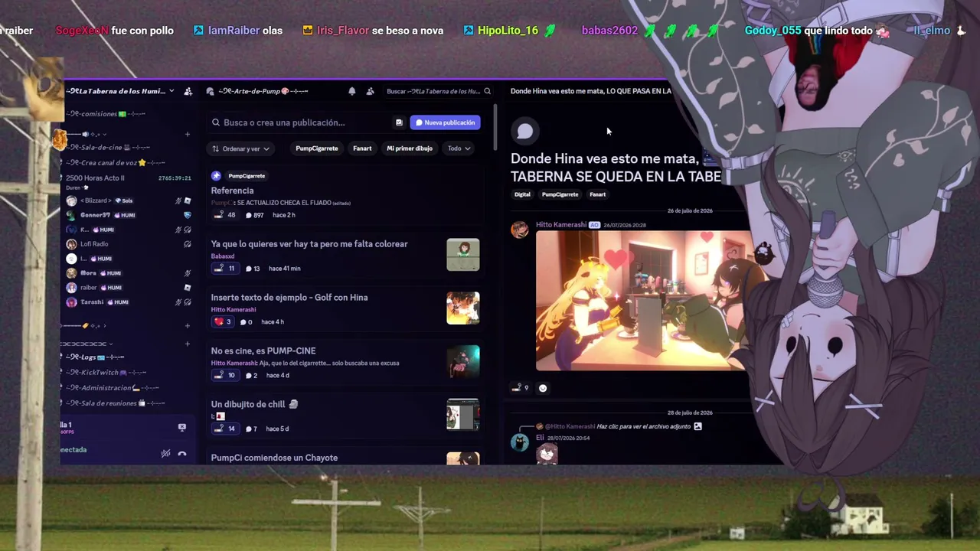The image size is (980, 551).
Task: Add a reaction with the smiley icon
Action: 543,388
